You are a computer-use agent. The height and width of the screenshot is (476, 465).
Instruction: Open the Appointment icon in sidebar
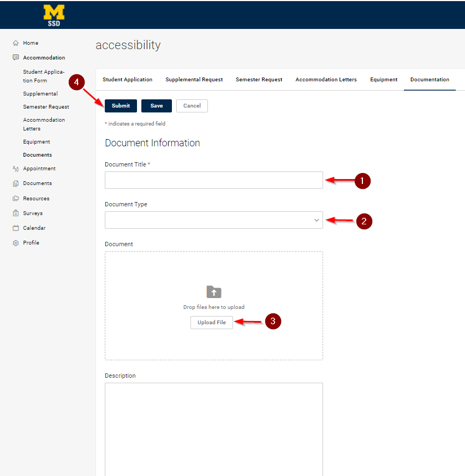[x=16, y=168]
